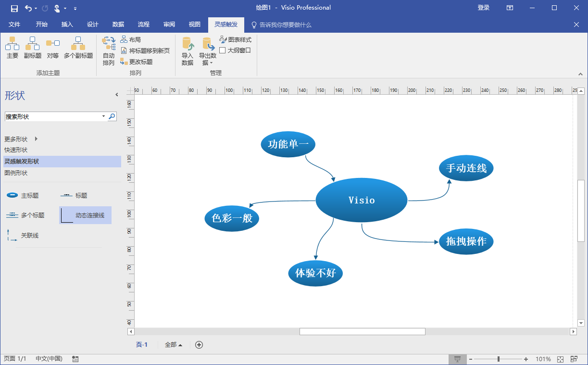The width and height of the screenshot is (588, 365).
Task: Select the 多个标题 stencil shape
Action: pos(25,215)
